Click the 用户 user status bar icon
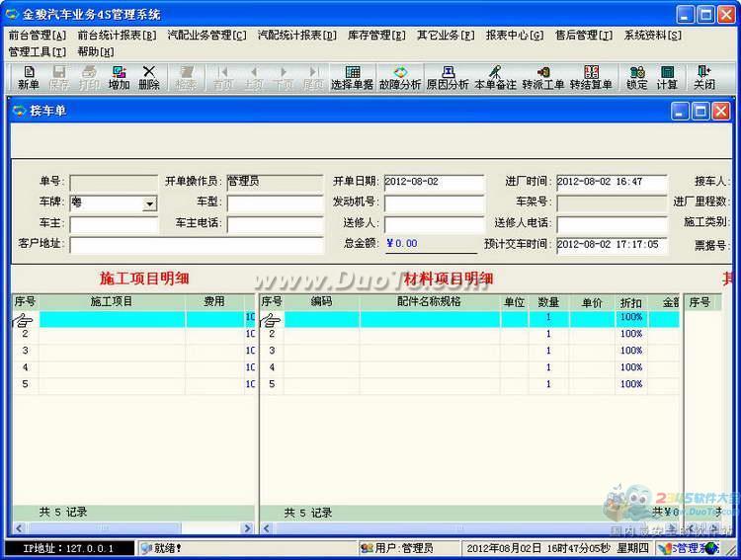 click(367, 548)
